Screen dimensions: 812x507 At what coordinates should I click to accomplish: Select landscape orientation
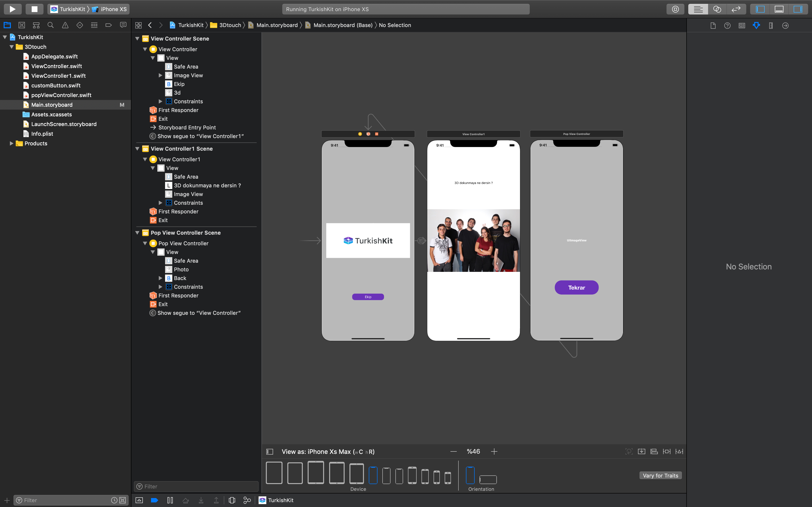(488, 479)
